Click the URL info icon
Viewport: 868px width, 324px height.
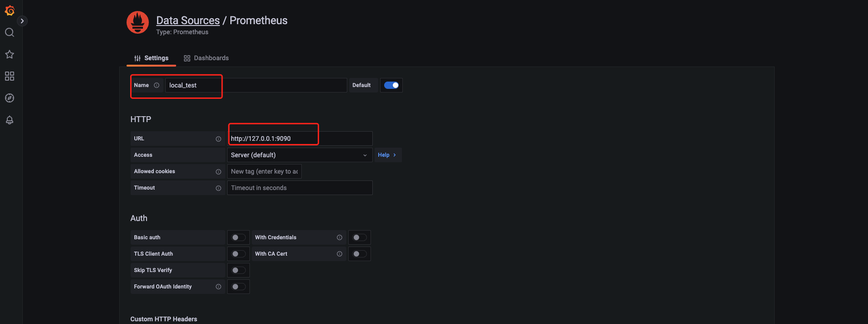(x=218, y=139)
